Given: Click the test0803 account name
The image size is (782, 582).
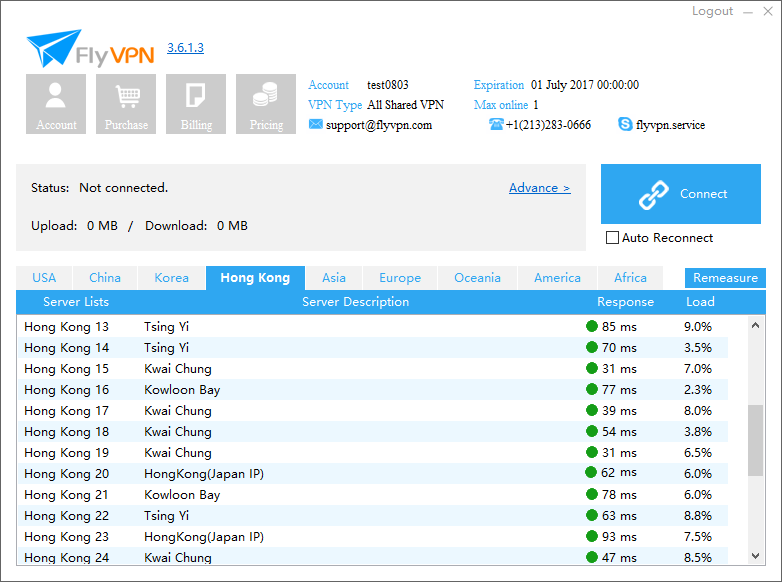Looking at the screenshot, I should (388, 85).
